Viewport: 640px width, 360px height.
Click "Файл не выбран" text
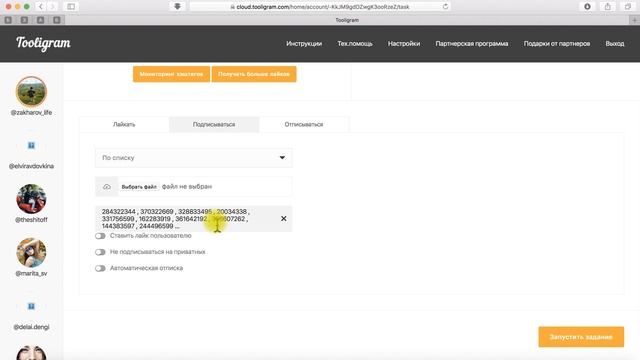(187, 187)
